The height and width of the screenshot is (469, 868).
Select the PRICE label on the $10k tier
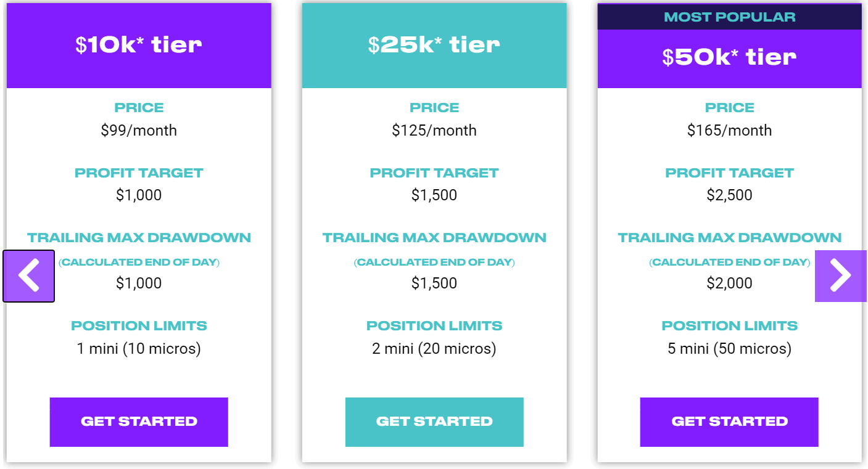click(x=138, y=107)
